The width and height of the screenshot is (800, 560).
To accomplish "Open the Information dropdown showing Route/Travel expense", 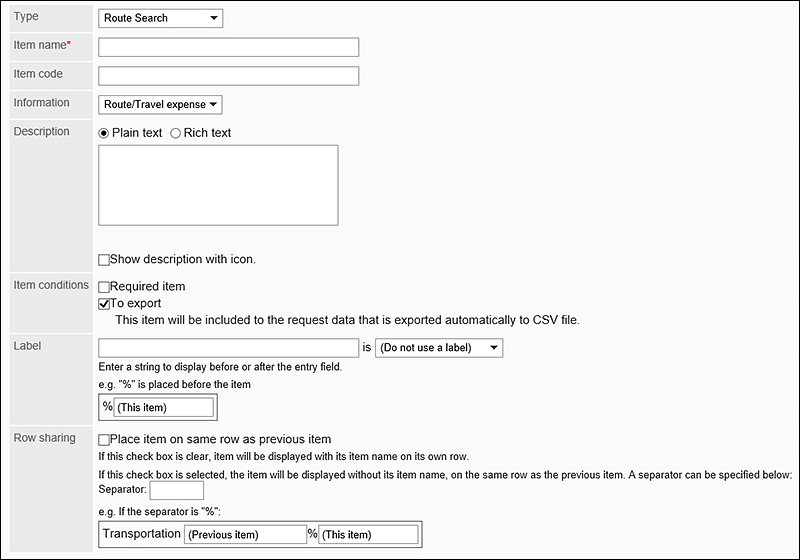I will point(160,105).
